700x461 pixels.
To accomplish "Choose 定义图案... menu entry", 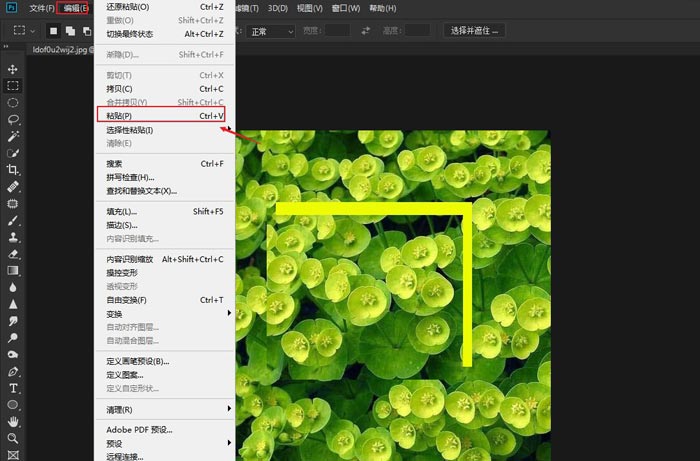I will pyautogui.click(x=165, y=375).
